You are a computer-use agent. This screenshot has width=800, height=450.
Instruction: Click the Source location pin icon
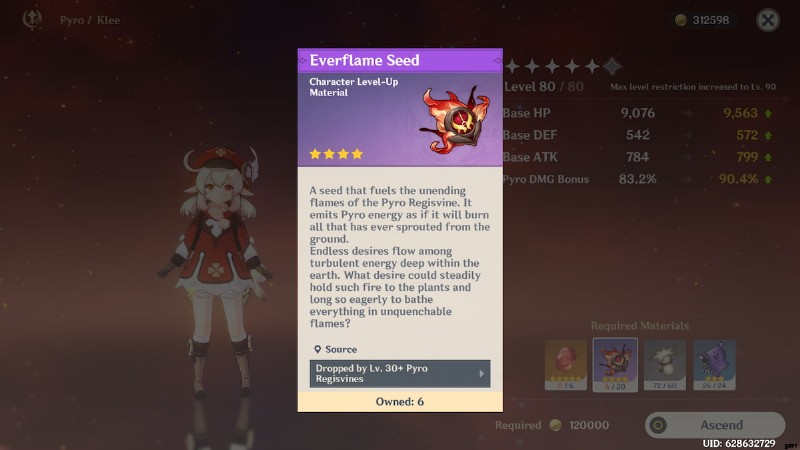[317, 349]
